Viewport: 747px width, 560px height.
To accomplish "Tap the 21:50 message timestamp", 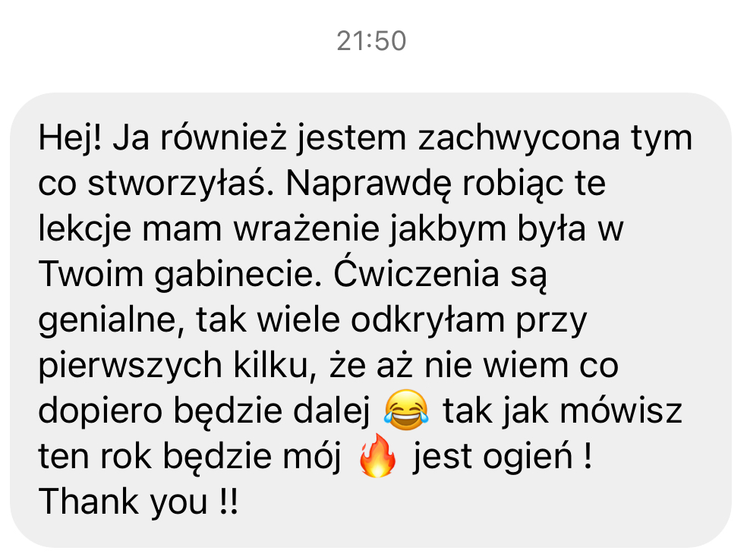I will click(x=371, y=41).
